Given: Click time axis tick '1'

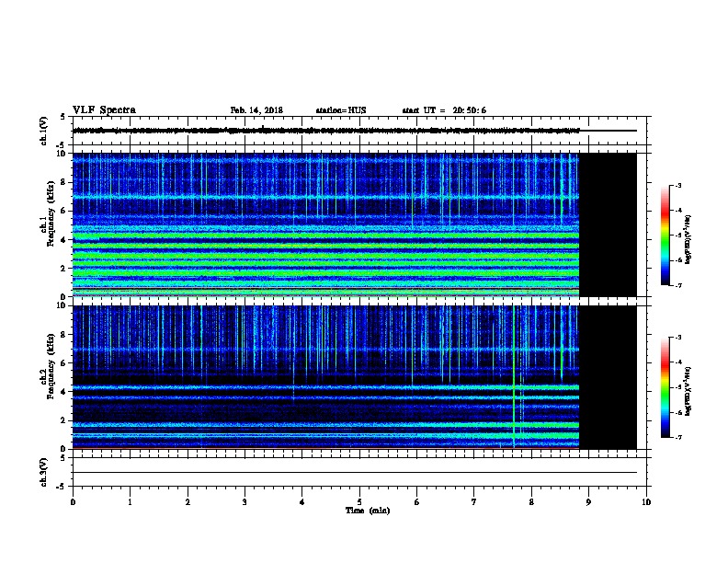Looking at the screenshot, I should tap(130, 501).
